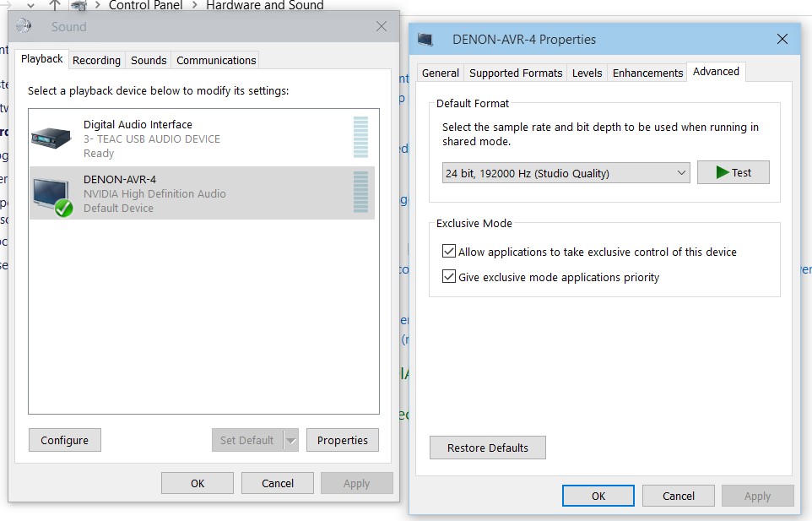The height and width of the screenshot is (521, 812).
Task: Click the 'Ready' status text
Action: [x=99, y=154]
